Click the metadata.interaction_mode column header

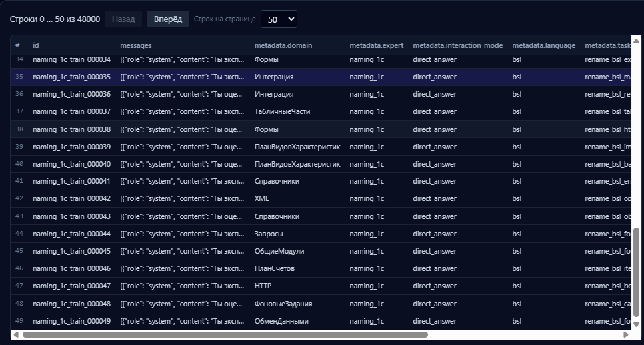click(x=457, y=45)
